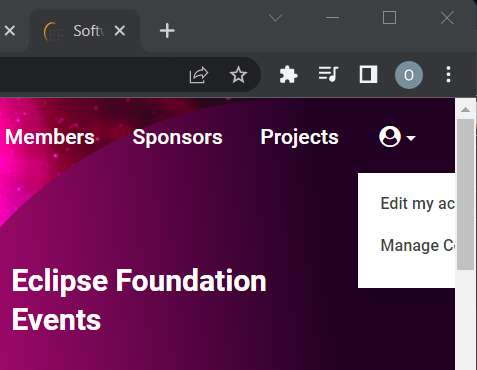Click the 'Eclipse Foundation Events' heading
This screenshot has height=370, width=477.
point(139,300)
